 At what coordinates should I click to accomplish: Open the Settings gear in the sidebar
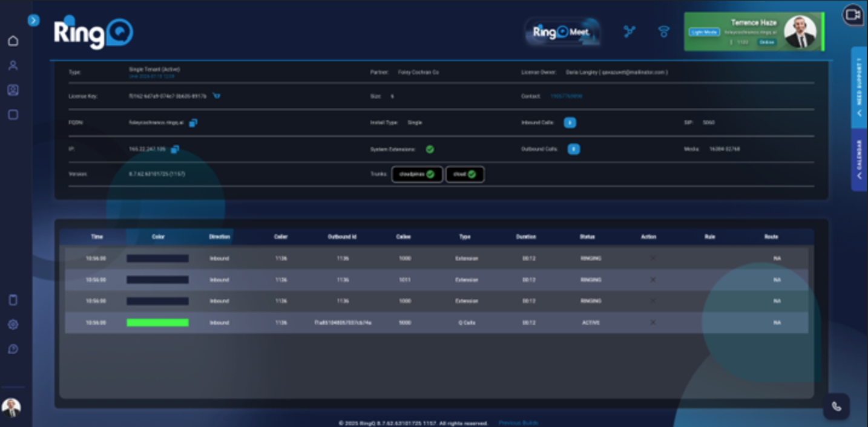click(x=13, y=324)
